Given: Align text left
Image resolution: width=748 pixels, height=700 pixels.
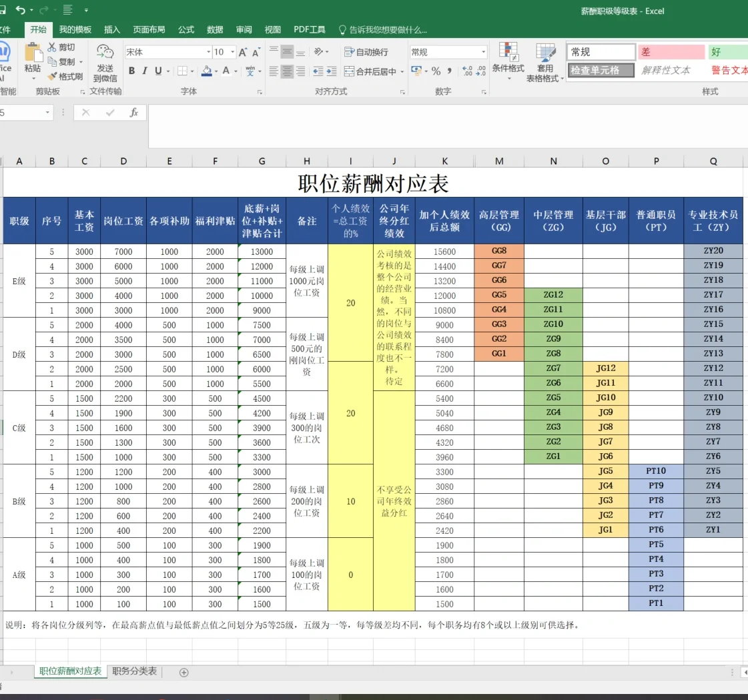Looking at the screenshot, I should click(274, 71).
